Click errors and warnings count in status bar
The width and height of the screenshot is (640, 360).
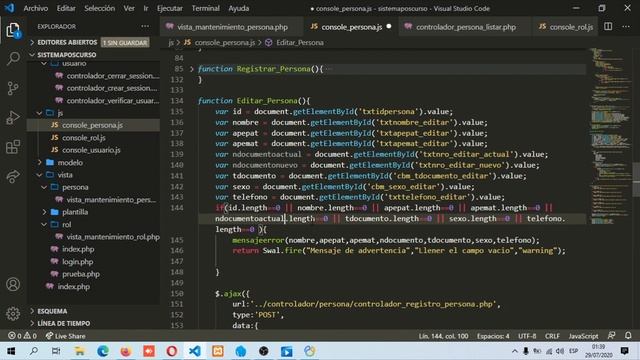pyautogui.click(x=22, y=336)
